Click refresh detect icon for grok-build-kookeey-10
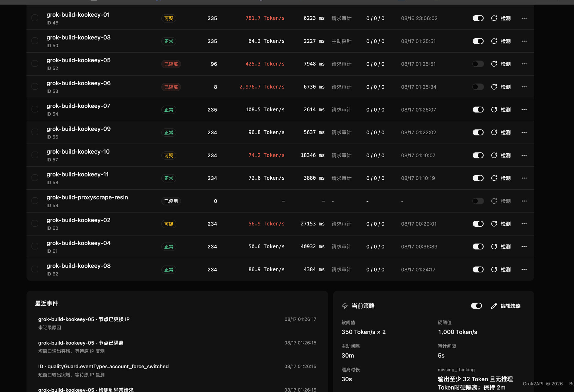 tap(494, 155)
